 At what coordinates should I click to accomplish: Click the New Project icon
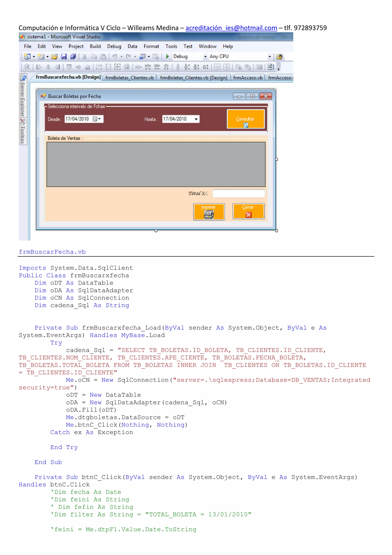click(27, 57)
